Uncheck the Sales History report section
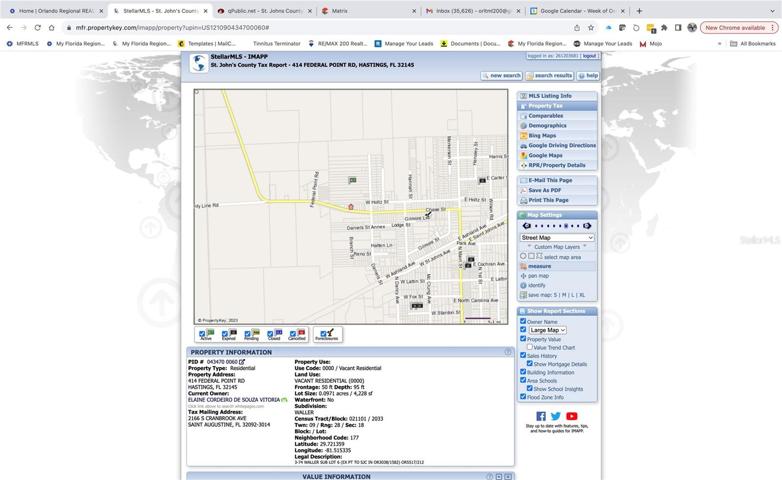The height and width of the screenshot is (480, 782). [523, 355]
